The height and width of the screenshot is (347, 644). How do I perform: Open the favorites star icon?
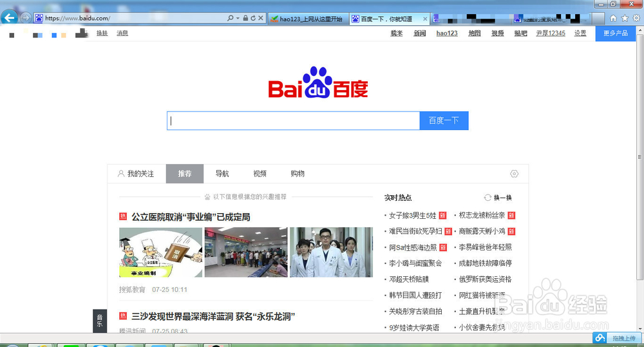pyautogui.click(x=625, y=18)
